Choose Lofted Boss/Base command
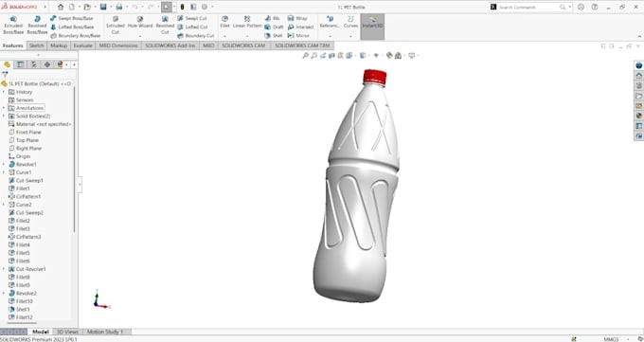This screenshot has width=644, height=342. pos(71,27)
